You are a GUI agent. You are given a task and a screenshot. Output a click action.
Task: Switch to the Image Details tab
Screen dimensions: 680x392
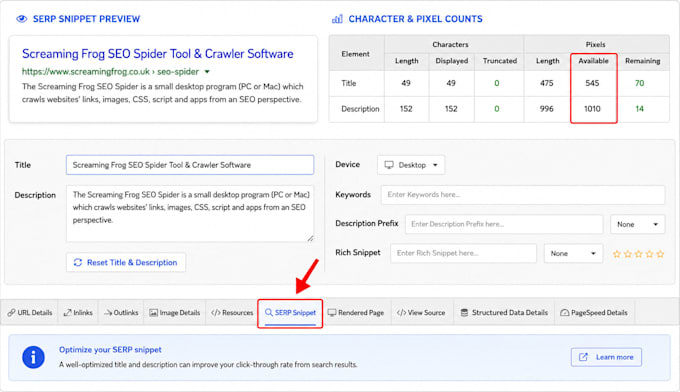(x=175, y=313)
